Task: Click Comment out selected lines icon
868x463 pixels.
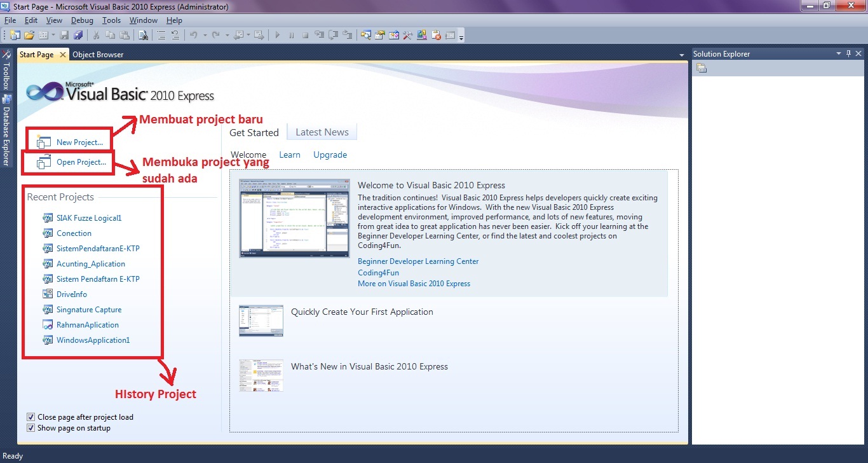Action: pyautogui.click(x=161, y=35)
